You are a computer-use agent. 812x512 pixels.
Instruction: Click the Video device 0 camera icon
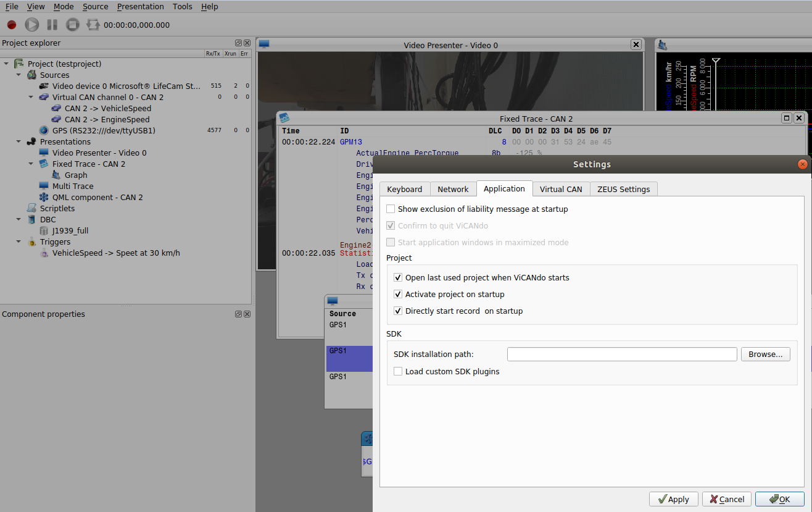point(44,86)
